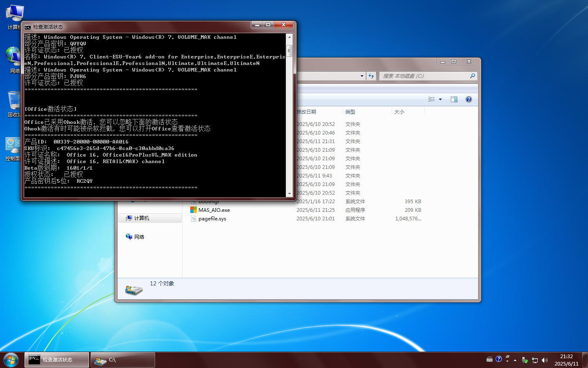This screenshot has height=368, width=588.
Task: Open the address bar history dropdown
Action: point(362,76)
